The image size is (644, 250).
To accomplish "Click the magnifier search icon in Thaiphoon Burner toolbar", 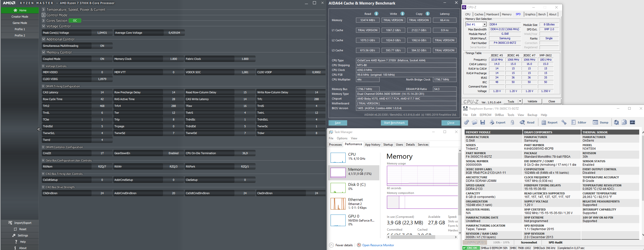I will point(616,122).
